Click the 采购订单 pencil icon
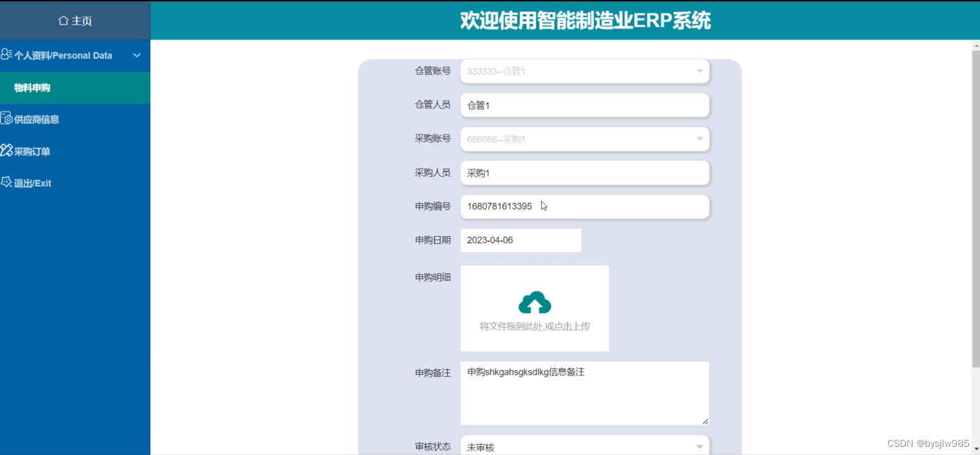This screenshot has height=455, width=980. point(6,150)
